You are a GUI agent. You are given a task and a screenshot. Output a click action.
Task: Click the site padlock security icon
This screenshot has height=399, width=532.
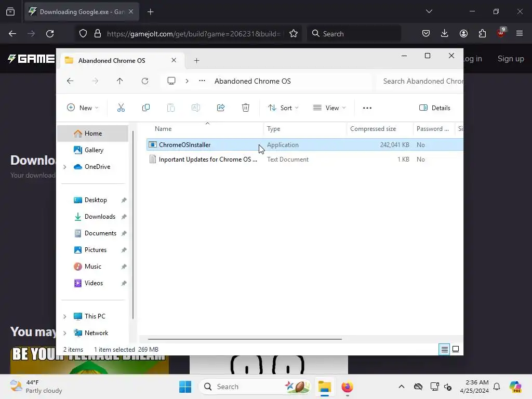click(98, 34)
